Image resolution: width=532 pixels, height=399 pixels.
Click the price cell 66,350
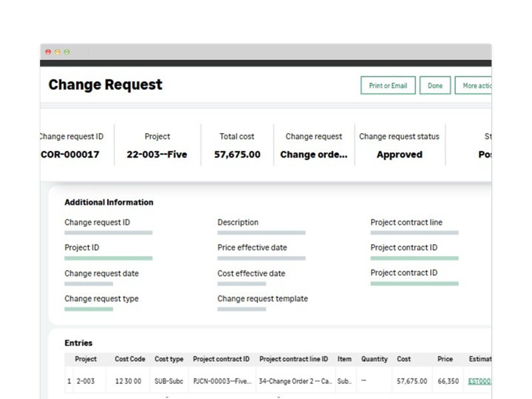pyautogui.click(x=448, y=381)
